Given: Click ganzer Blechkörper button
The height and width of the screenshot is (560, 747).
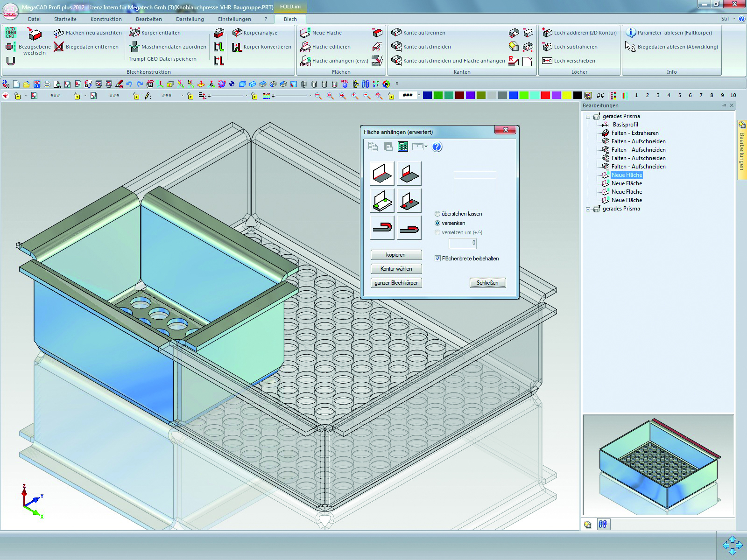Looking at the screenshot, I should click(396, 283).
